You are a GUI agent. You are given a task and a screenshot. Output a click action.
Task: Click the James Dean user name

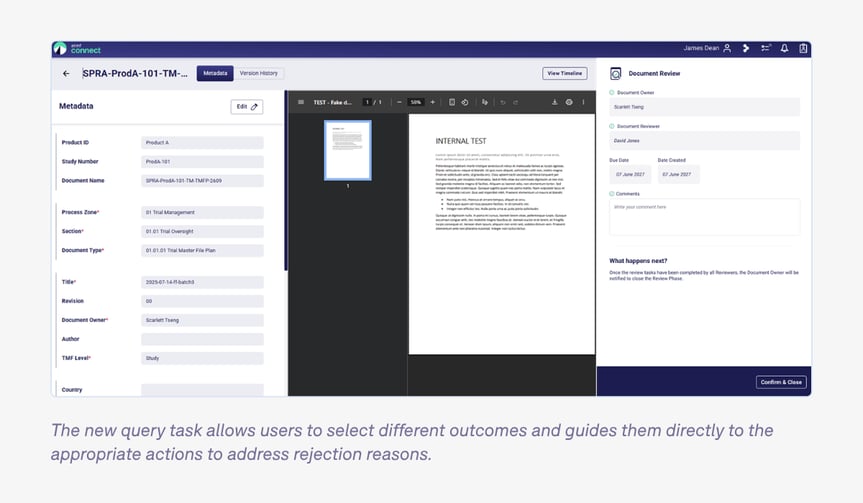tap(701, 48)
